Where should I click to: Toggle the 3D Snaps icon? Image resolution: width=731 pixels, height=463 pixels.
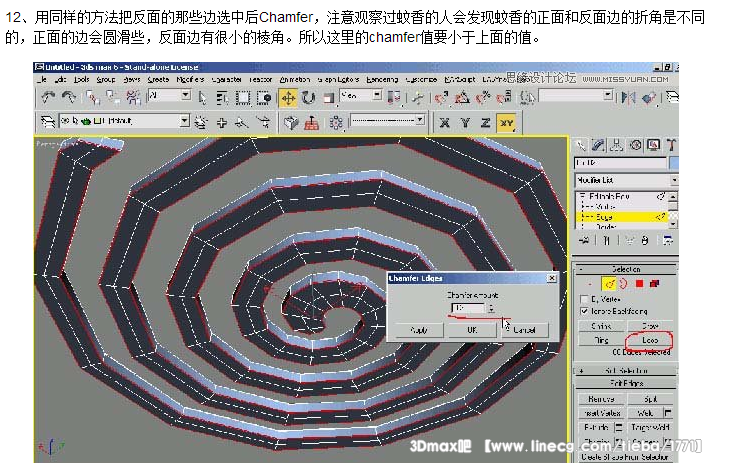(441, 97)
